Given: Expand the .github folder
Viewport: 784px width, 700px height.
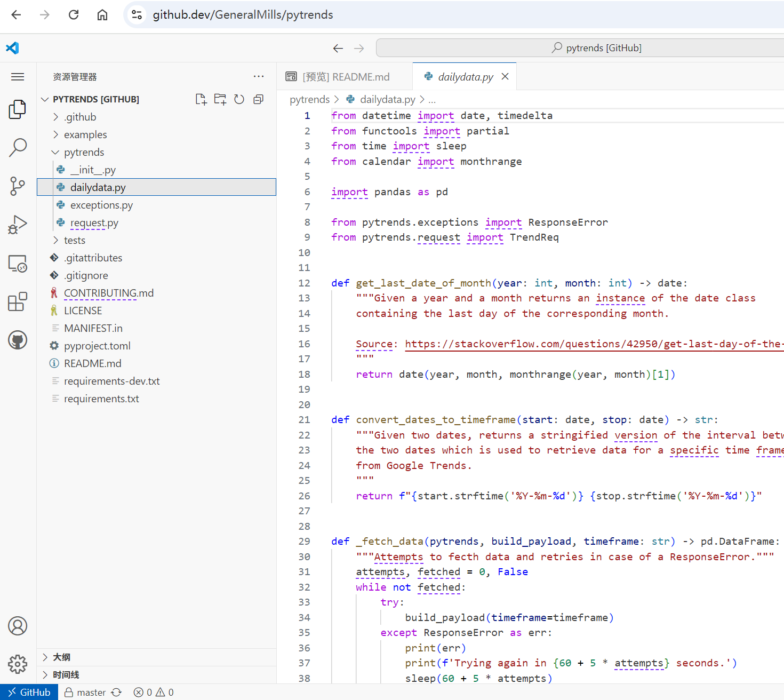Looking at the screenshot, I should (x=80, y=117).
